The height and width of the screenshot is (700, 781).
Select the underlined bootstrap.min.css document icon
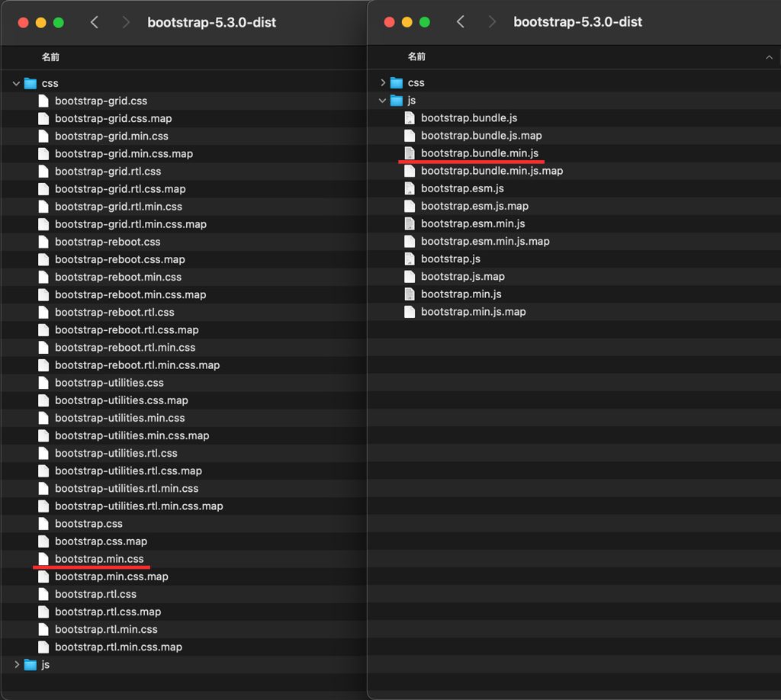coord(43,558)
